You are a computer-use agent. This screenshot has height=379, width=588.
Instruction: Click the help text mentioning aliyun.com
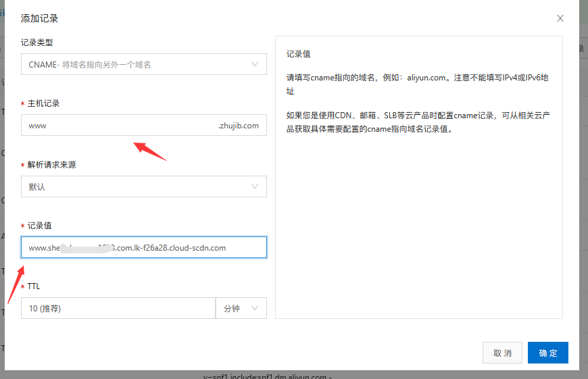418,84
